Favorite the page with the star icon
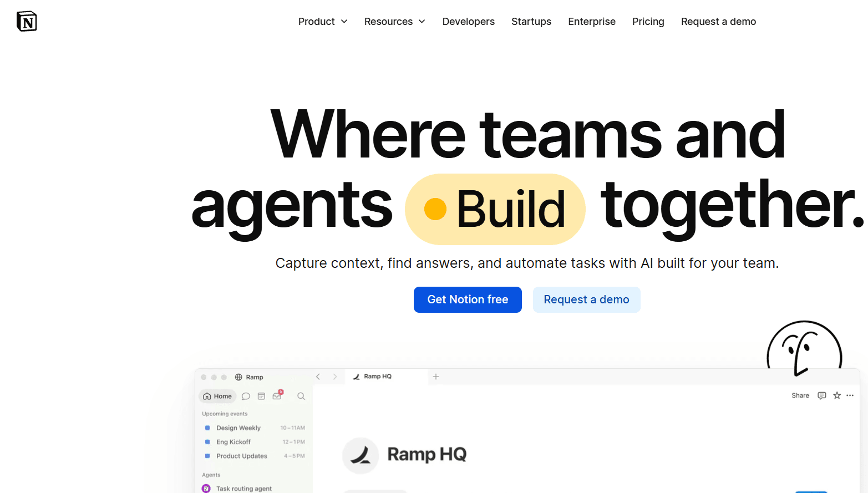Viewport: 868px width, 493px height. point(837,395)
